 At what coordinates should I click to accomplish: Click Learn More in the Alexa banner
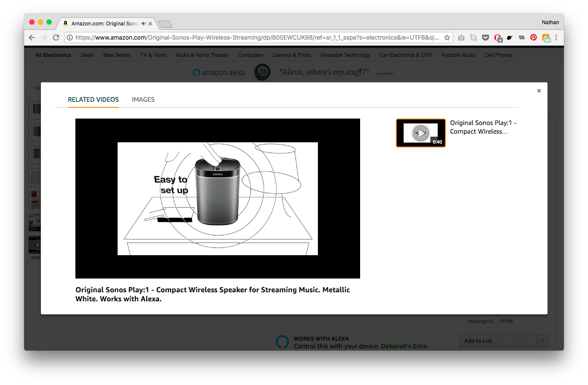385,74
